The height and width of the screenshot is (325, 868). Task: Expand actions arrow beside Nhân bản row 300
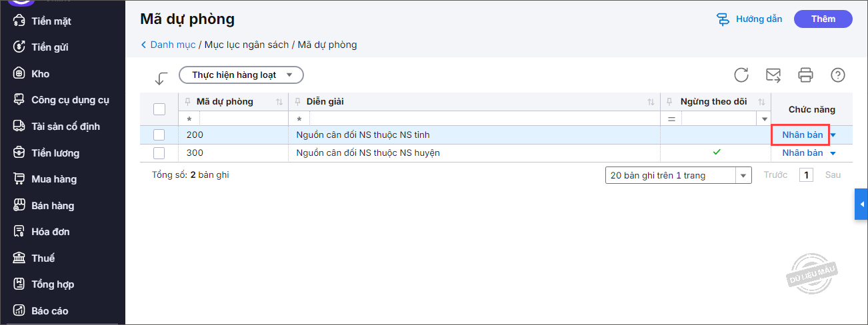pos(833,153)
